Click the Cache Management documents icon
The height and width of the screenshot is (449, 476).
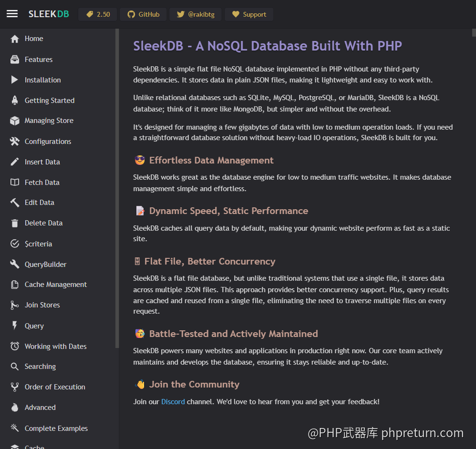click(x=15, y=285)
